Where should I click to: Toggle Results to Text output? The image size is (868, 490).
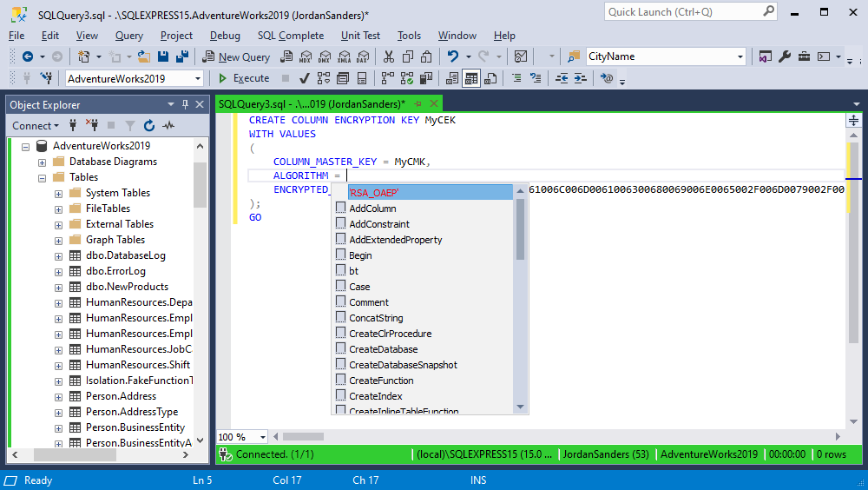tap(451, 79)
